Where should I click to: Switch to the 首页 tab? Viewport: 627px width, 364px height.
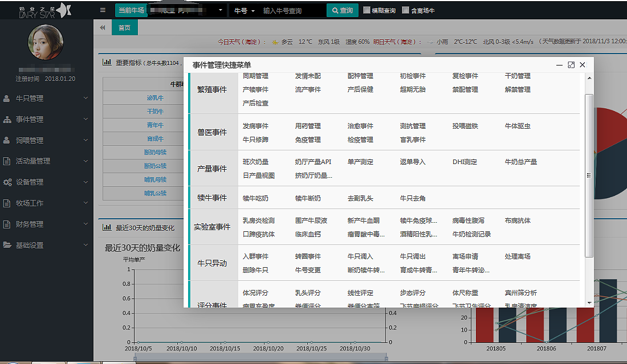pos(124,27)
